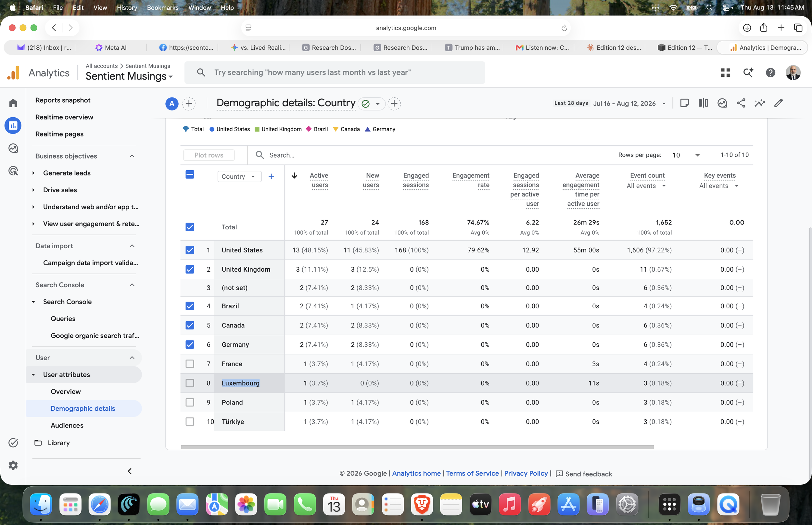Screen dimensions: 812x525
Task: Open the Sentient Musings property selector
Action: coord(129,76)
